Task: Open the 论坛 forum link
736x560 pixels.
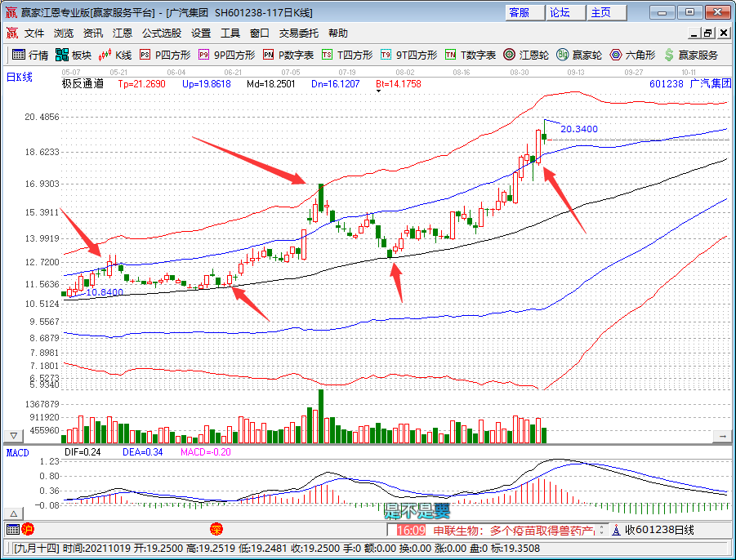Action: pyautogui.click(x=560, y=12)
